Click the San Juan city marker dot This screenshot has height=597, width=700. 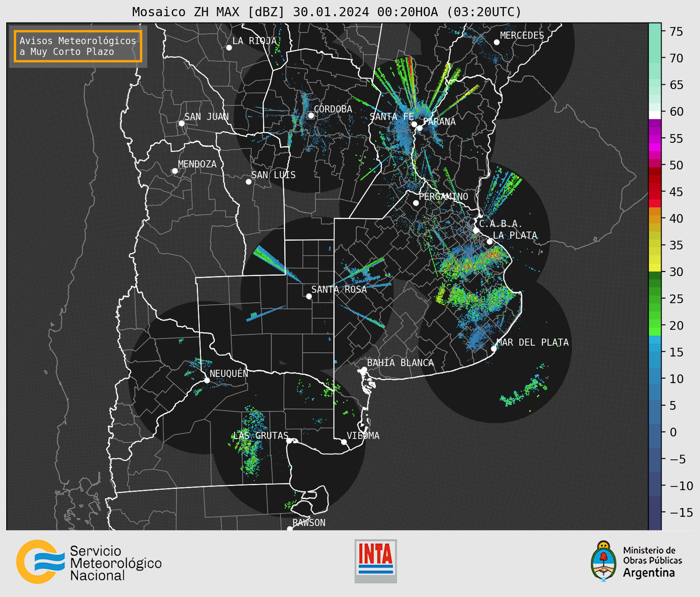pyautogui.click(x=181, y=123)
